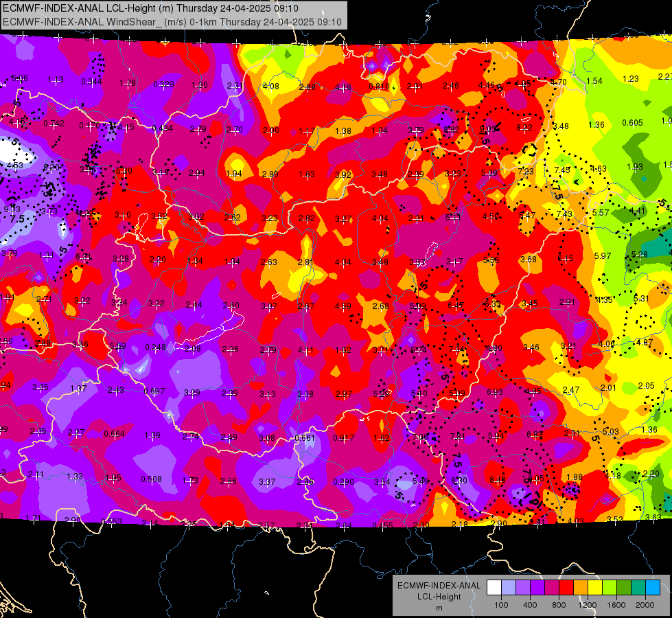Click the grid value 0.697

click(154, 391)
